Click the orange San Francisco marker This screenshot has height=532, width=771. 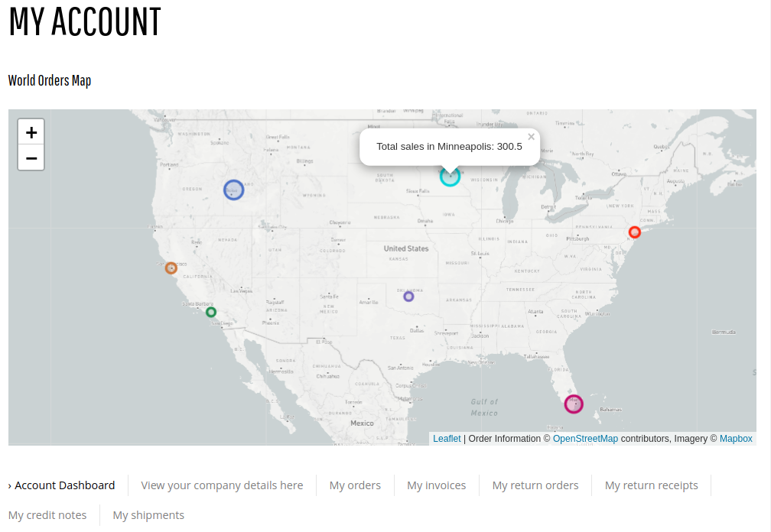tap(171, 268)
